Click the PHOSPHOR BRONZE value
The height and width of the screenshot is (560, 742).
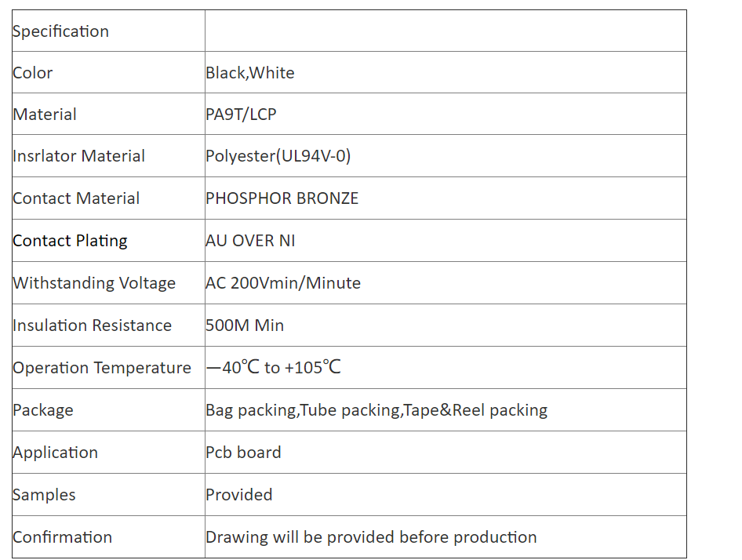coord(282,198)
